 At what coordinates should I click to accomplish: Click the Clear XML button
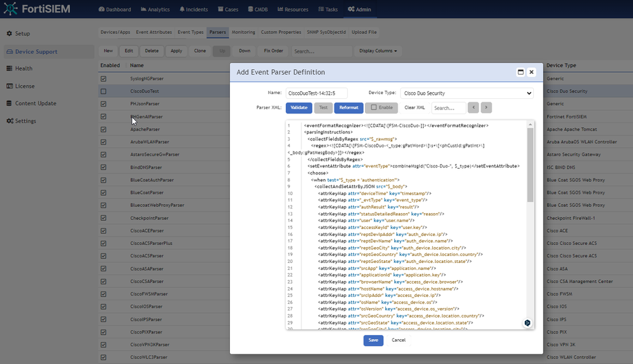coord(415,108)
